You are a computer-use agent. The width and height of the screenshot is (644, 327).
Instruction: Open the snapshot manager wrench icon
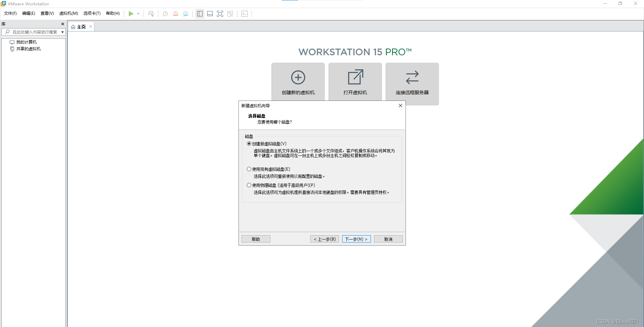coord(185,14)
